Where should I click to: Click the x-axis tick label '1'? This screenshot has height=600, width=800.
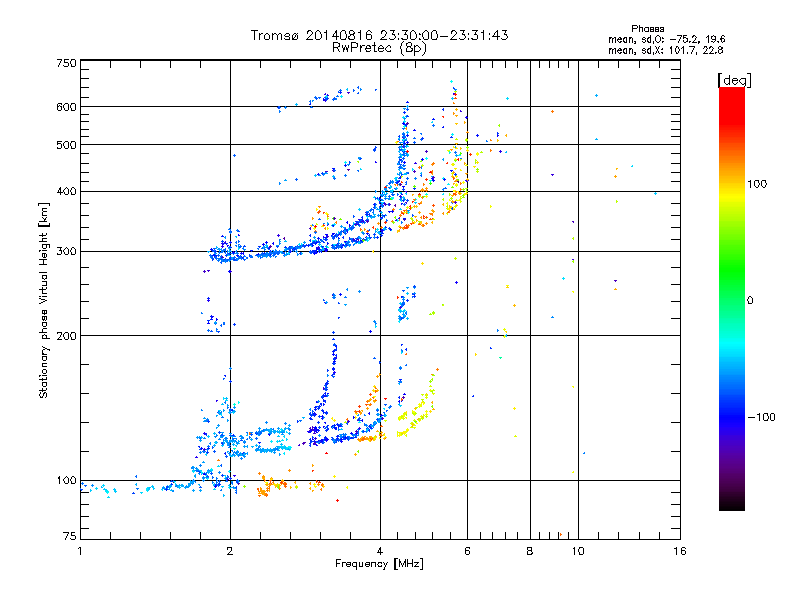pos(80,551)
